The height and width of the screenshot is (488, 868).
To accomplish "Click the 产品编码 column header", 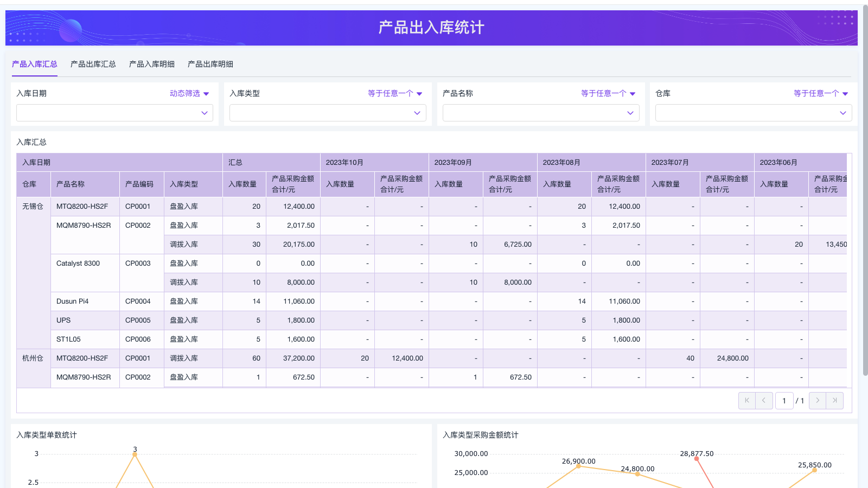I will [x=142, y=184].
